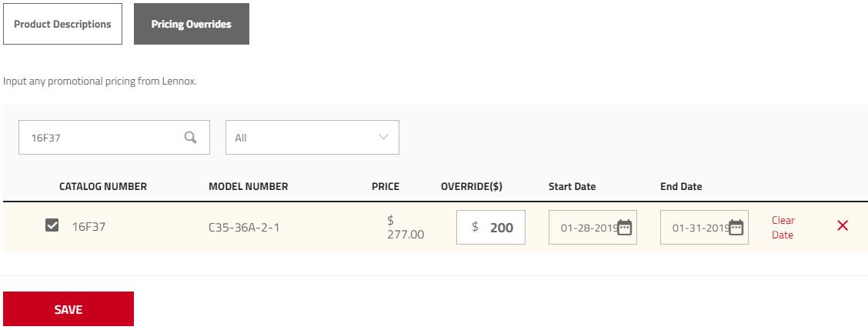Focus the catalog search field containing 16F37
The image size is (868, 330).
coord(114,138)
